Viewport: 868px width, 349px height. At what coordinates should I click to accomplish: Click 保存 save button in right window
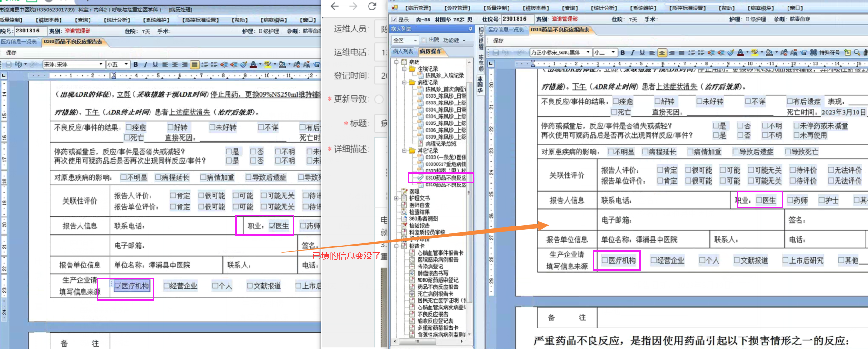click(499, 41)
